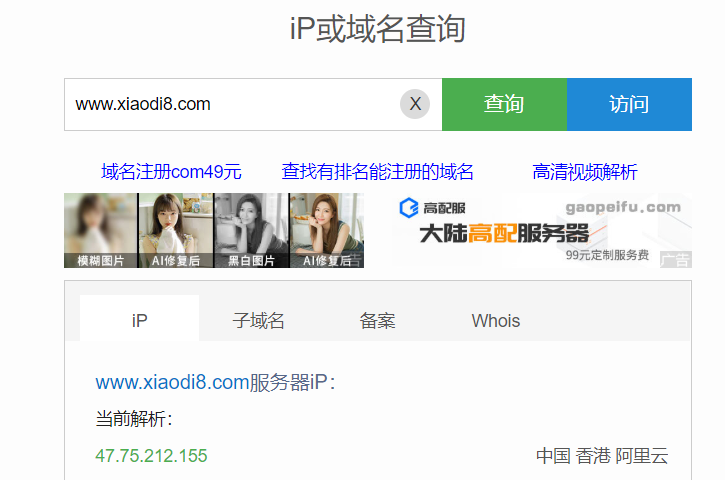Switch to the Whois tab
725x480 pixels.
tap(496, 320)
